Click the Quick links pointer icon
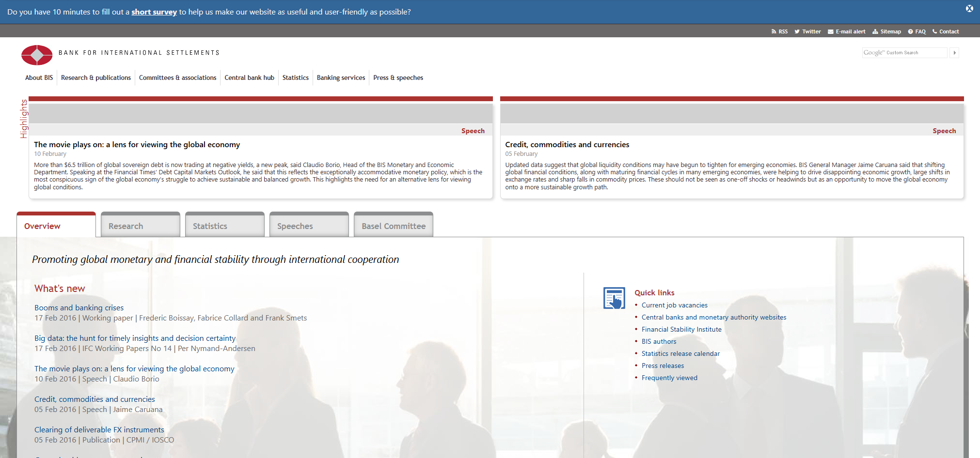This screenshot has height=458, width=980. (614, 298)
